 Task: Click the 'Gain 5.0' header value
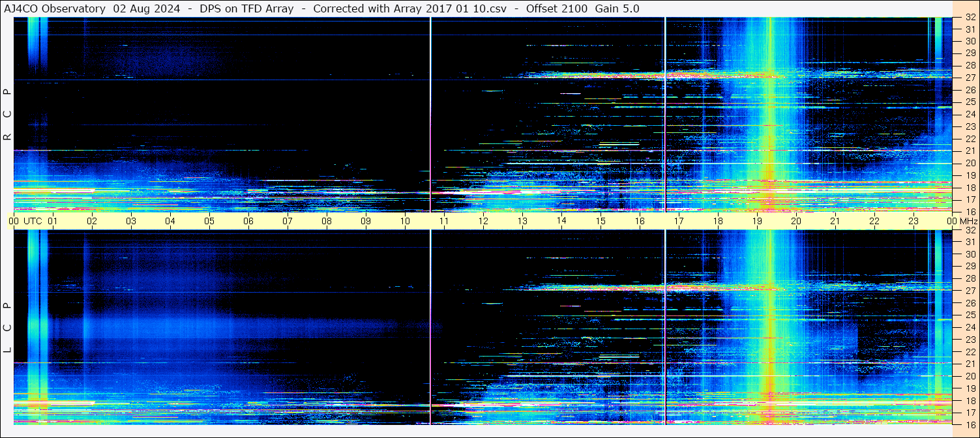617,8
